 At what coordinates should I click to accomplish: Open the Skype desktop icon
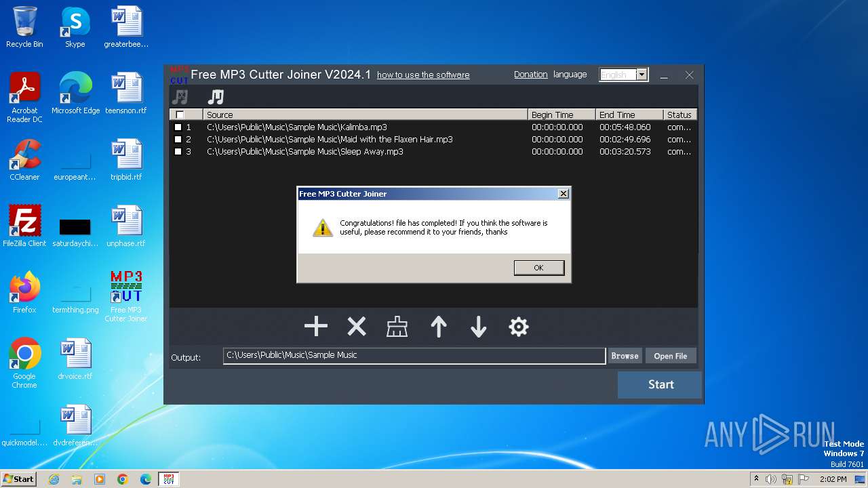coord(75,28)
